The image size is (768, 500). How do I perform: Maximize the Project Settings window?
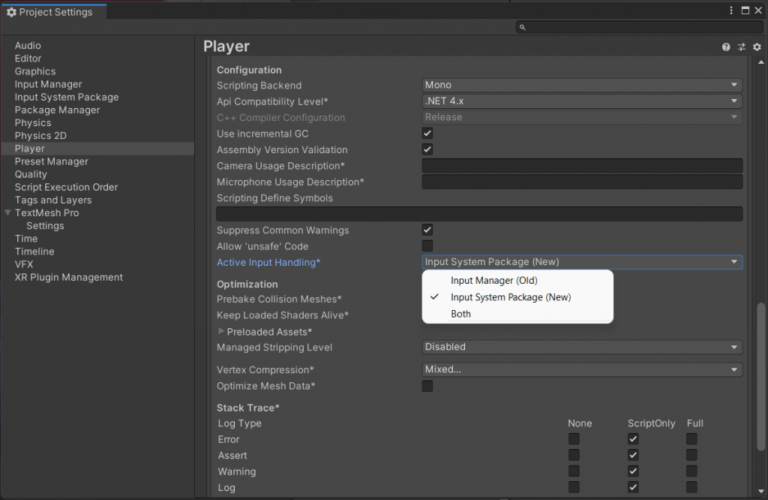(745, 10)
